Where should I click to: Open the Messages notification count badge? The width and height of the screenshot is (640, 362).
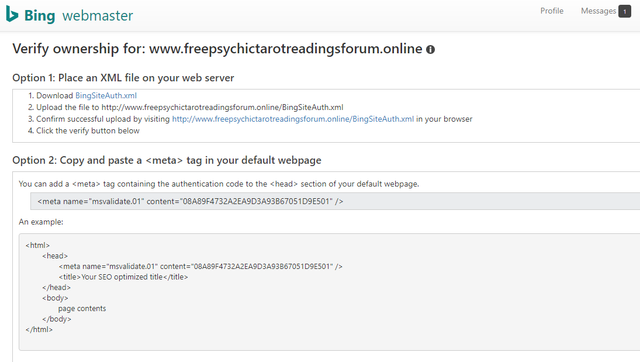[x=624, y=11]
